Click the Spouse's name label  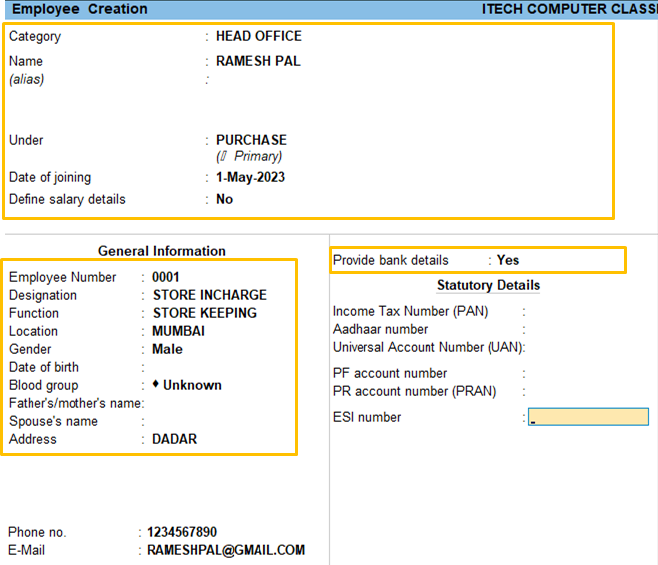53,421
